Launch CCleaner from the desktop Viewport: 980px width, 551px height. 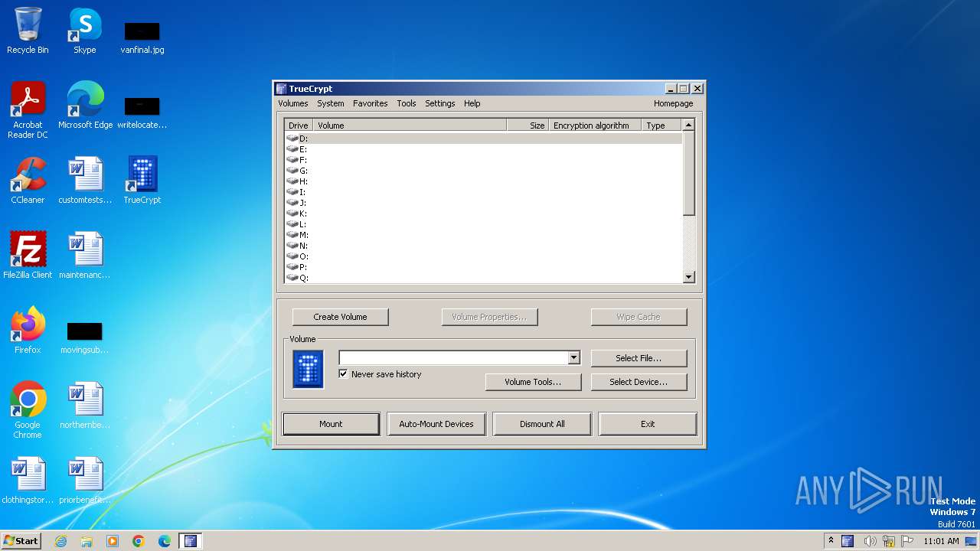pyautogui.click(x=28, y=181)
